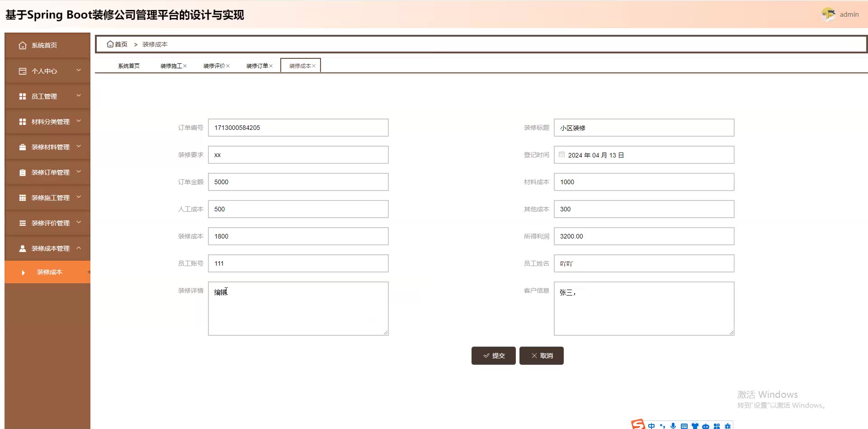The height and width of the screenshot is (429, 868).
Task: Click the admin avatar picture
Action: click(828, 14)
